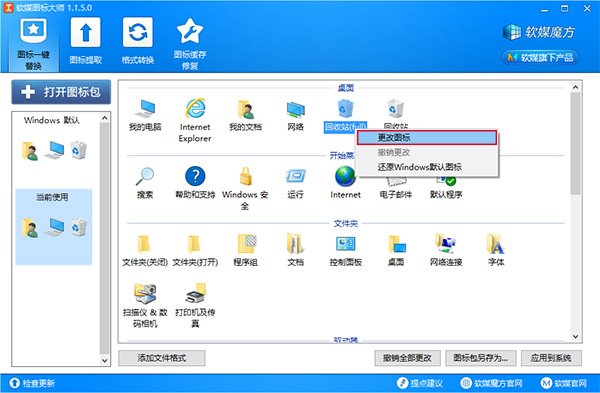Choose 撤销更改 in context menu
This screenshot has width=600, height=393.
pyautogui.click(x=427, y=152)
